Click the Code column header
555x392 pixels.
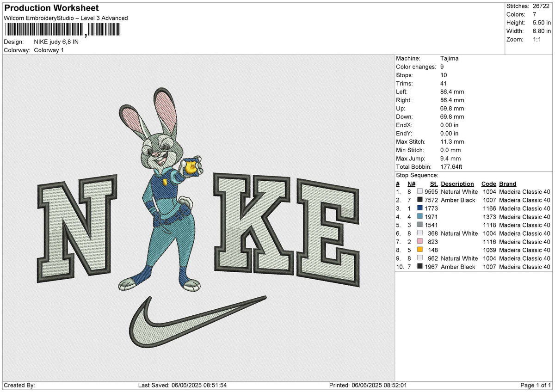coord(488,184)
